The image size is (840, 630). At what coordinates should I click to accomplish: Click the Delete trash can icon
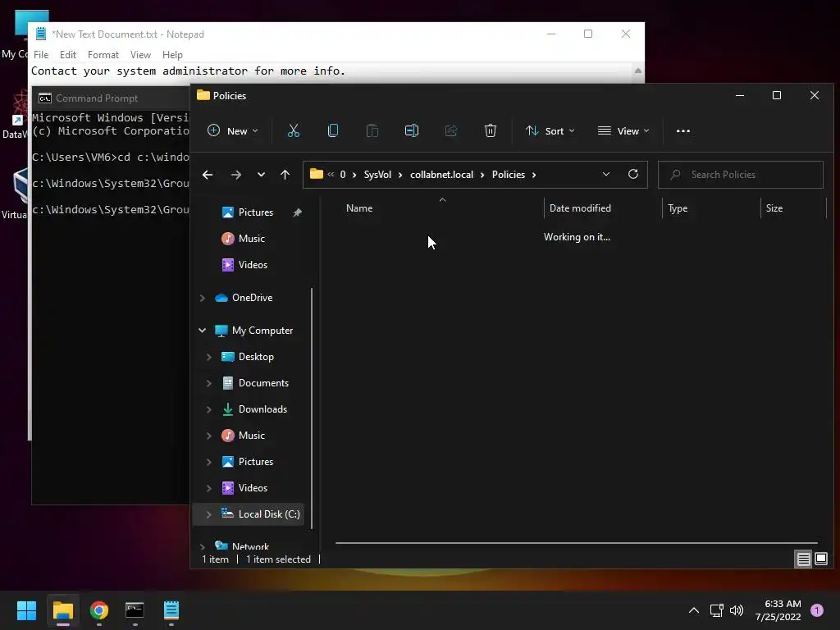pos(491,130)
